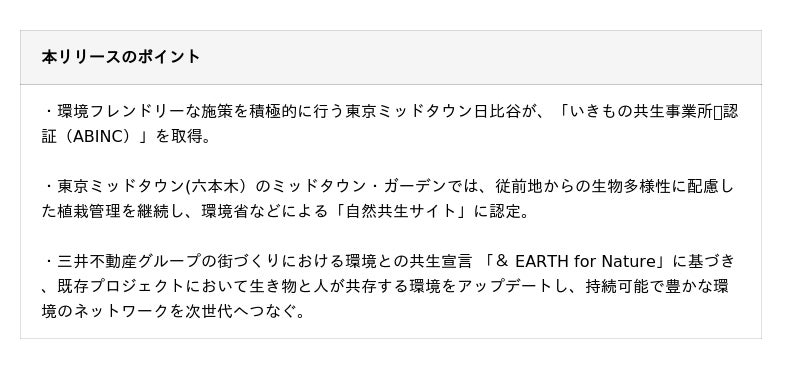
Task: Click the phrase ミッドタウン・ガーデン
Action: pos(360,187)
